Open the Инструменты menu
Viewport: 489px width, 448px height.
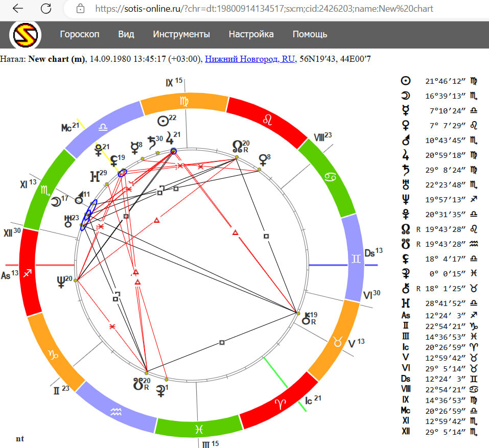[181, 34]
